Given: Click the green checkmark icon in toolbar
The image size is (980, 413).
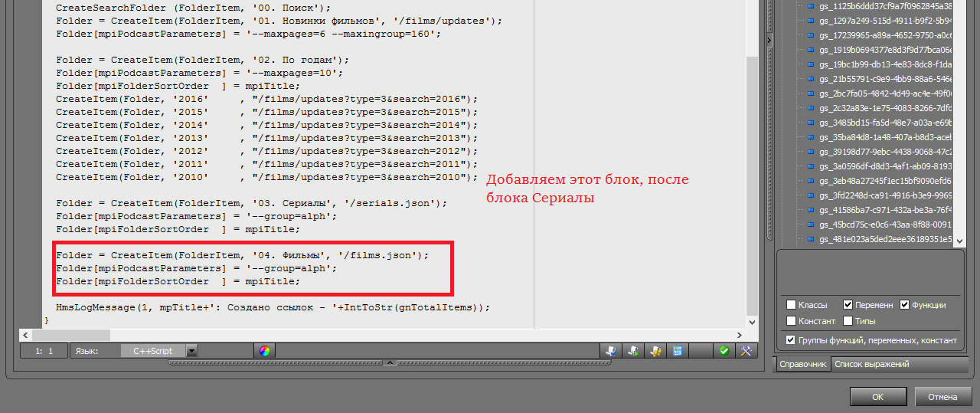Looking at the screenshot, I should click(724, 351).
